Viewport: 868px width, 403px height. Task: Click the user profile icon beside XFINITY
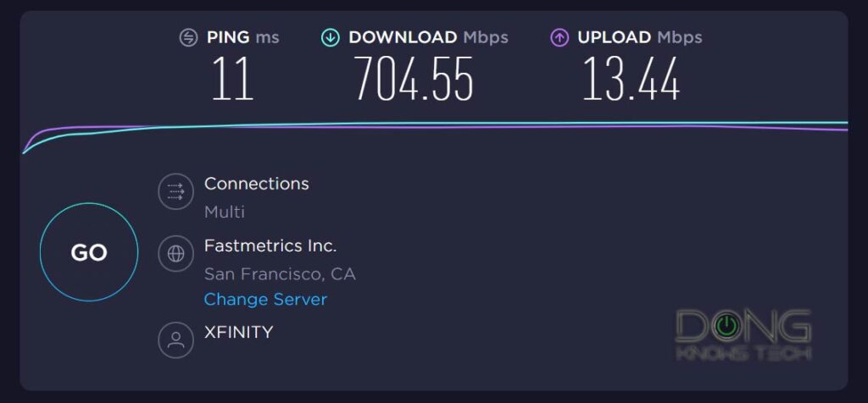pyautogui.click(x=176, y=340)
